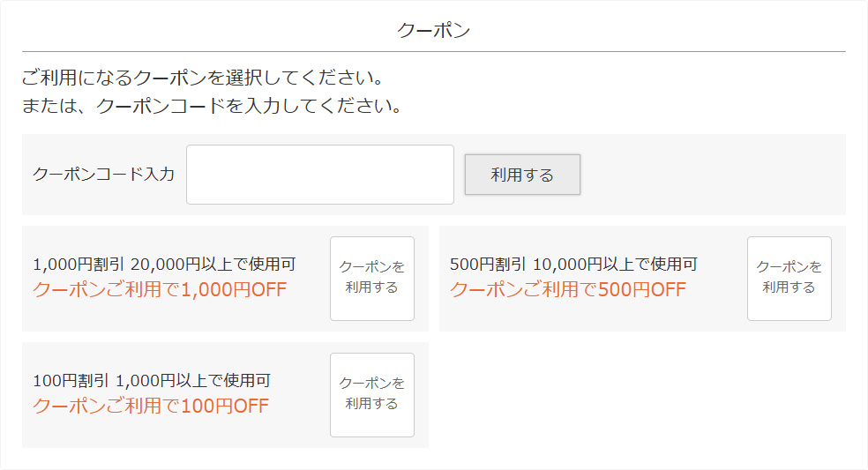The width and height of the screenshot is (868, 470).
Task: Click the ご利用になるクーポンを選択してください instruction text
Action: (202, 77)
